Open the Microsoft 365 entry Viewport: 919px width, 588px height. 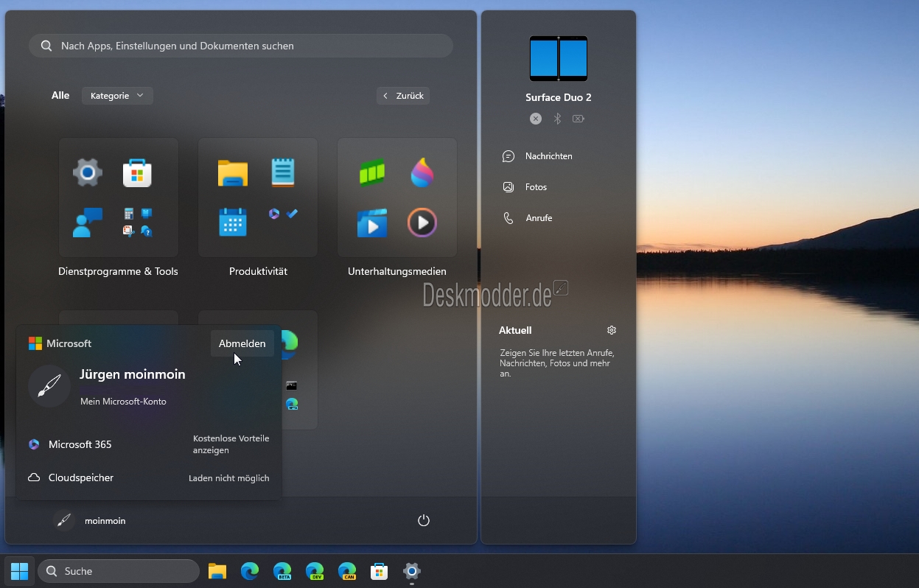coord(80,444)
